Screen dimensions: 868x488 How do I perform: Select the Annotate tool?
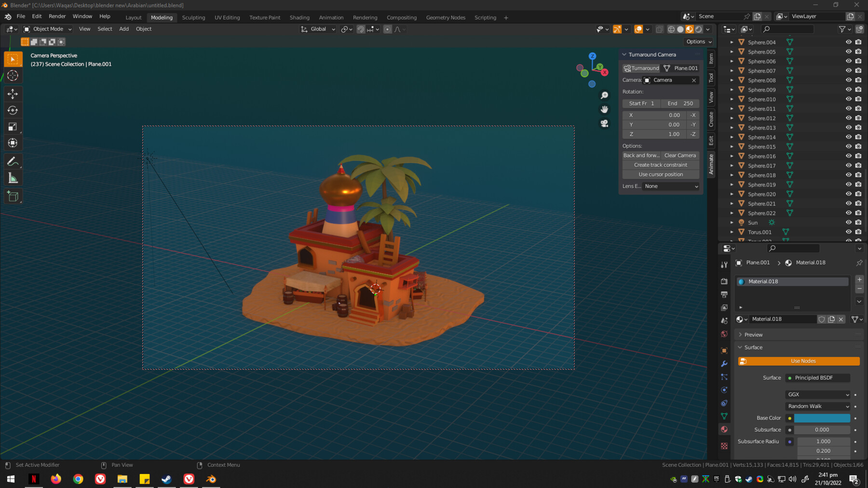click(x=13, y=161)
